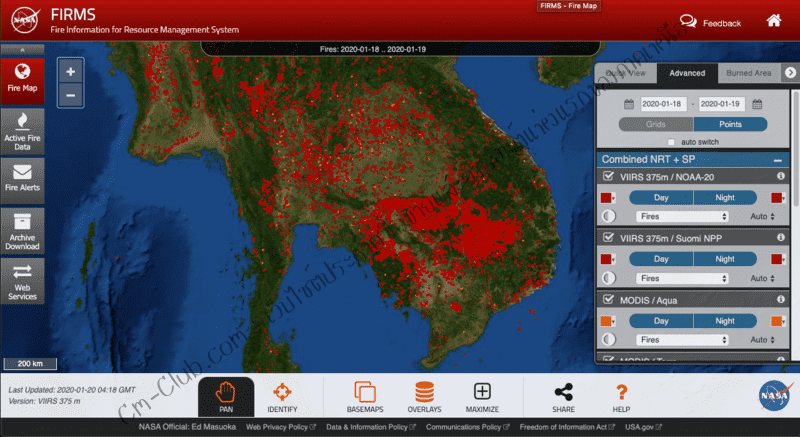
Task: Switch display mode to Grids
Action: coord(656,124)
